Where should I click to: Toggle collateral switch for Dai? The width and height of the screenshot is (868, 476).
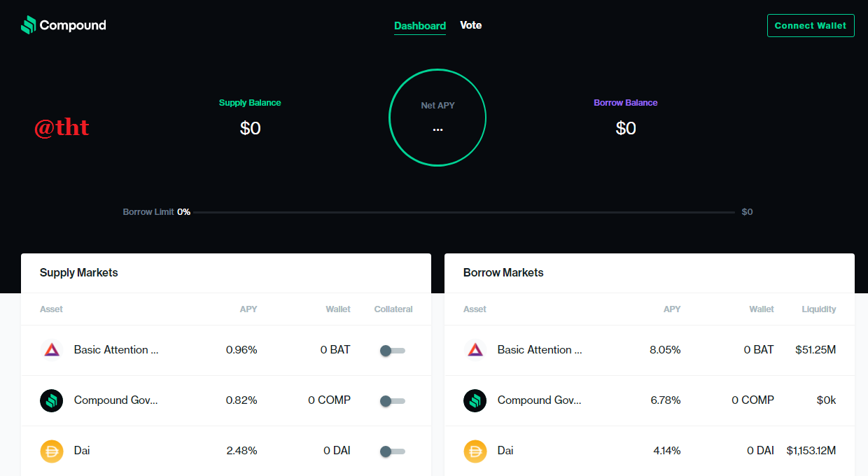click(393, 451)
